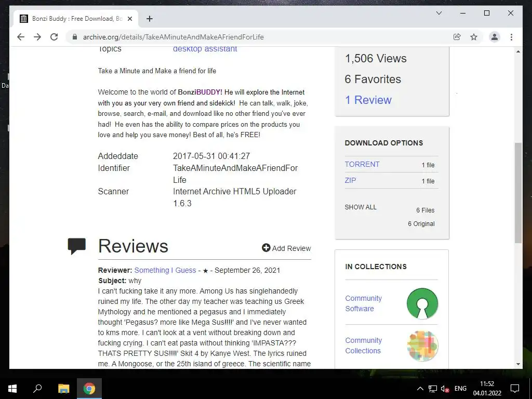Click SHOW ALL download files
The height and width of the screenshot is (399, 532).
361,207
